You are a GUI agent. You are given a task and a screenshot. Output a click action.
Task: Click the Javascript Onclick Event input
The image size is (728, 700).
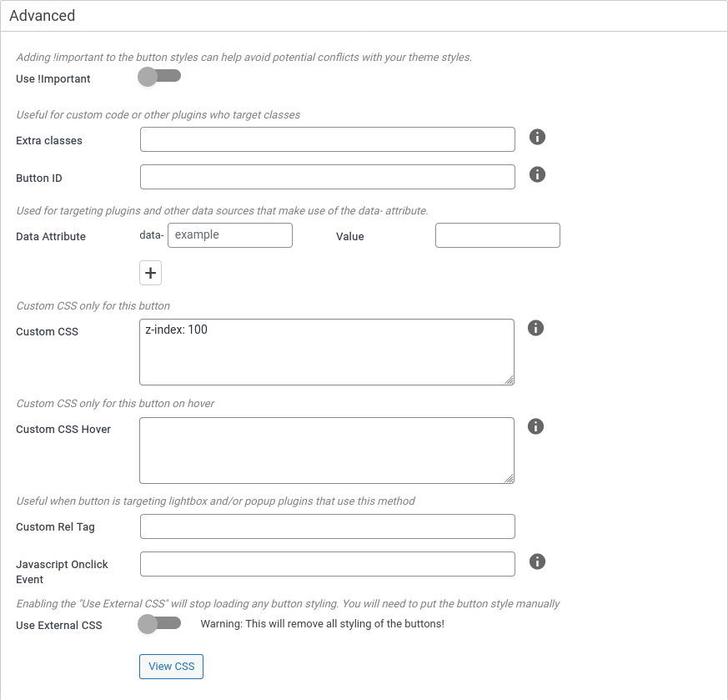(327, 564)
